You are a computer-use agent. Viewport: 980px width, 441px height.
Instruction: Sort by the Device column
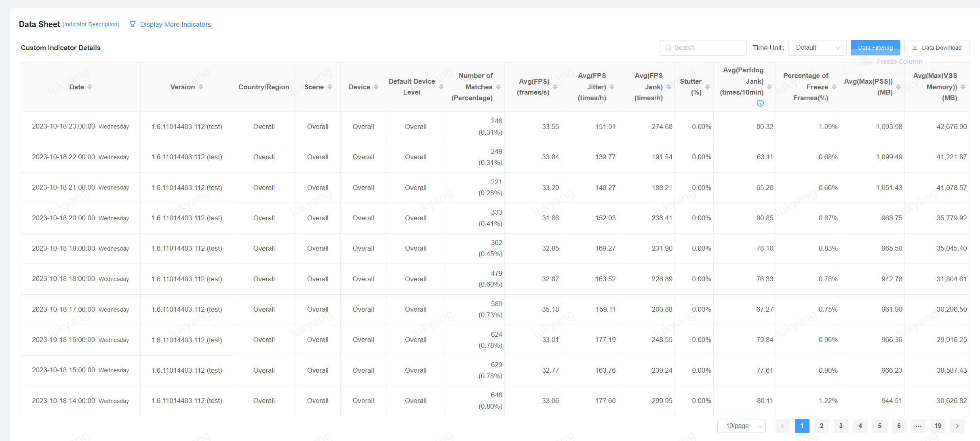[x=376, y=87]
